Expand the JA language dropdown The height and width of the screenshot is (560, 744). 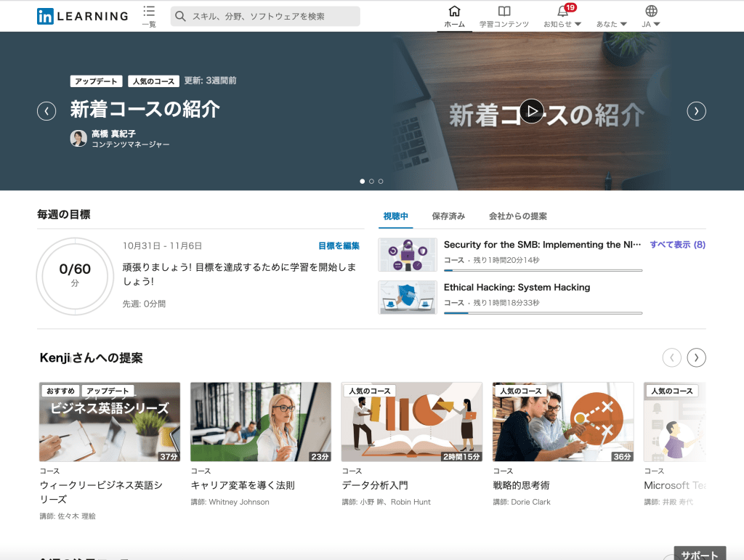click(651, 24)
